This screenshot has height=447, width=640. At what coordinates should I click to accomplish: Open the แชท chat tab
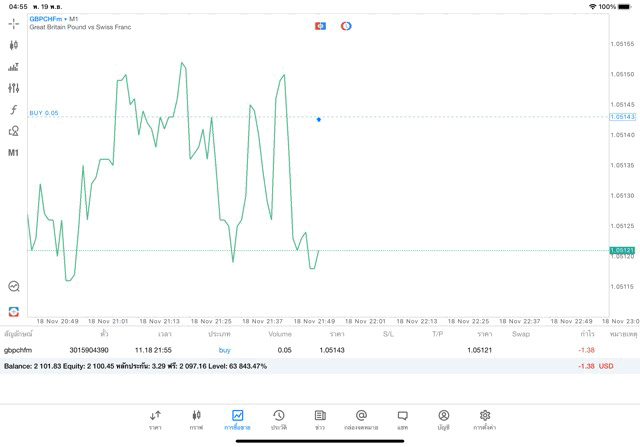402,419
